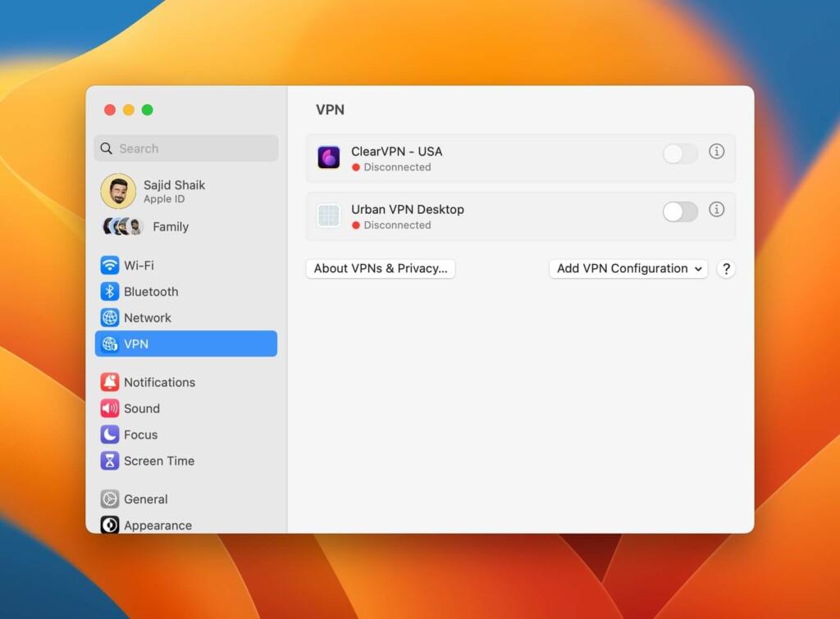Enable the ClearVPN - USA toggle
This screenshot has height=619, width=840.
tap(680, 153)
